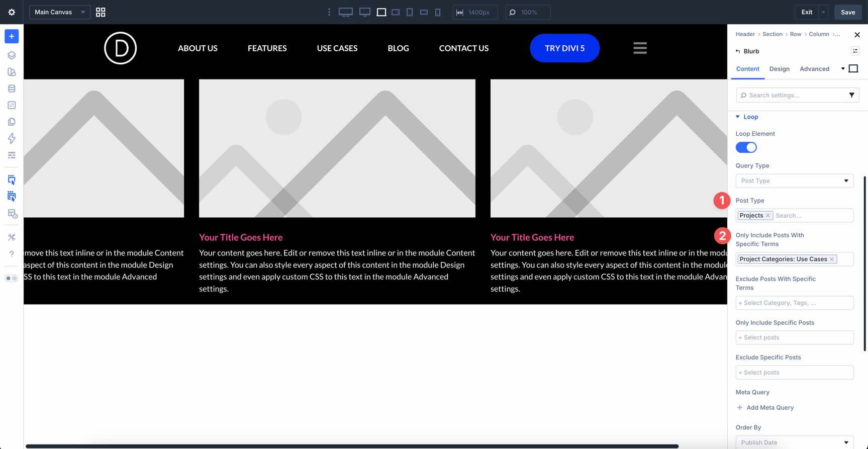Open CONTACT US menu link
868x449 pixels.
point(464,48)
